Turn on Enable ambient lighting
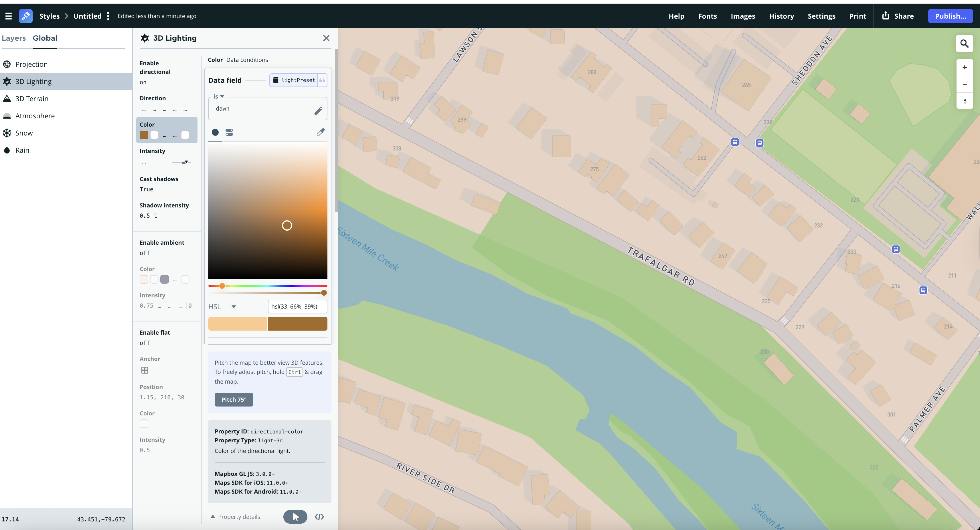 point(145,252)
